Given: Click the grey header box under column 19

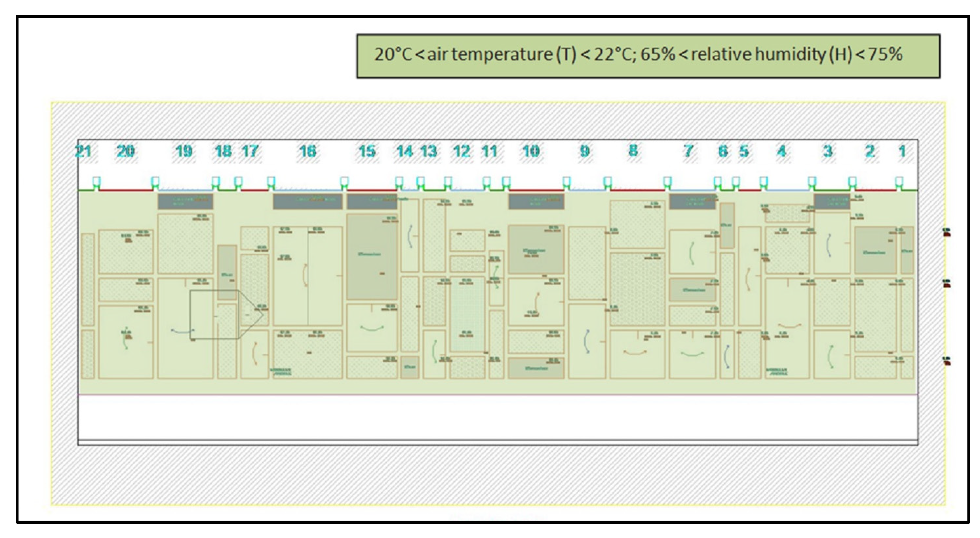Looking at the screenshot, I should (x=186, y=202).
